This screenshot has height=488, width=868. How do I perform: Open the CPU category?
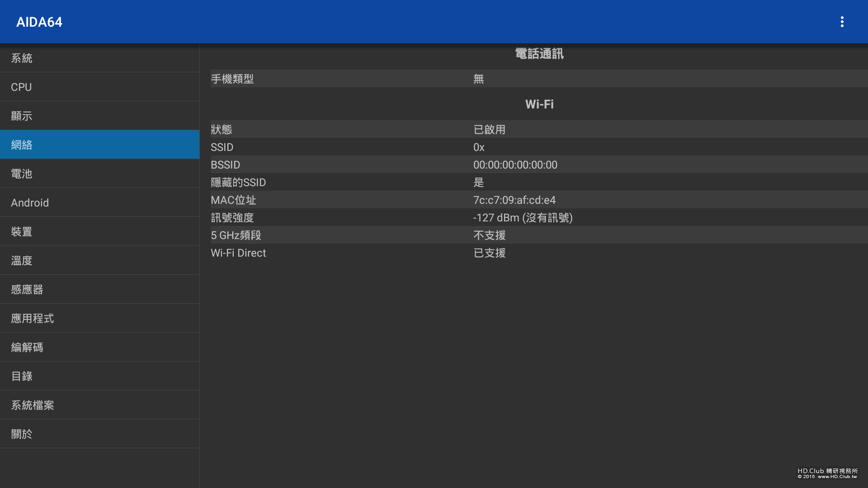(x=99, y=87)
